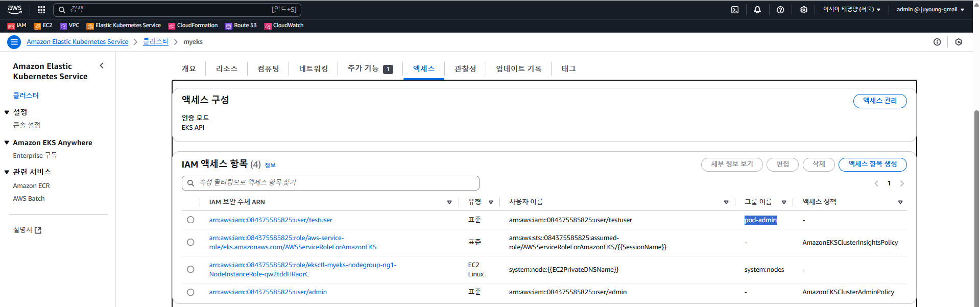Go to the next page of access entries

pos(902,183)
